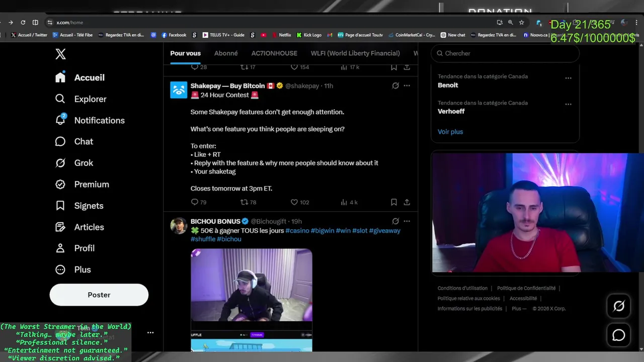This screenshot has height=362, width=644.
Task: Open more options on Shakepay post
Action: 407,86
